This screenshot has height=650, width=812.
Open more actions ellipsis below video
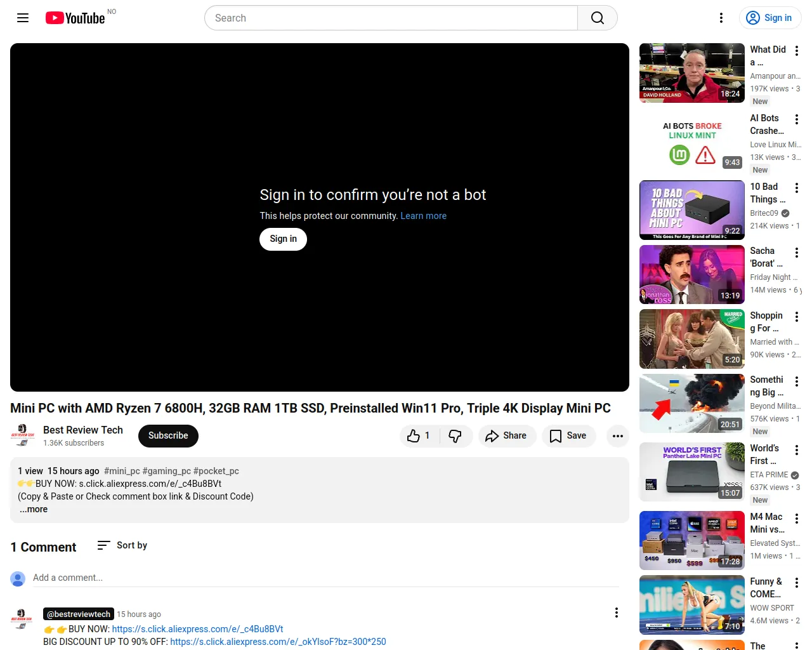point(617,435)
